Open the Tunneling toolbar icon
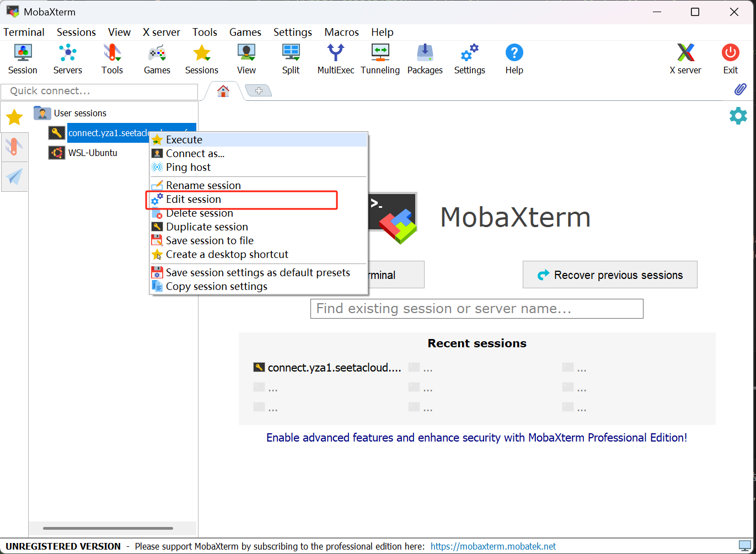Screen dimensions: 756x554 pos(380,59)
